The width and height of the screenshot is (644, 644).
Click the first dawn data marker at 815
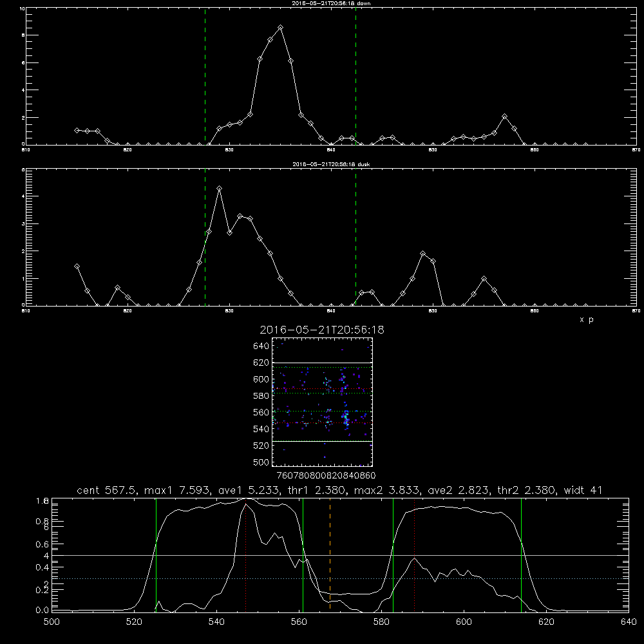[x=77, y=130]
